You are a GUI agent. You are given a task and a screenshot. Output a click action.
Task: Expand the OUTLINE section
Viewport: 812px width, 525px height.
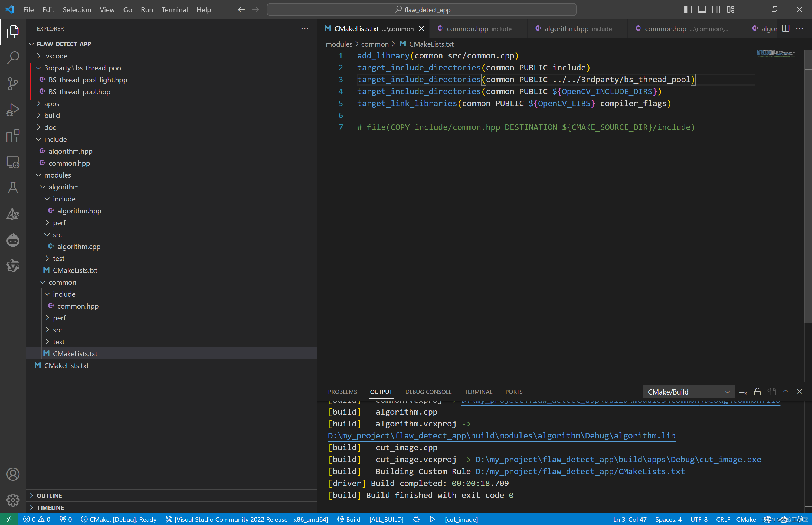pyautogui.click(x=50, y=496)
